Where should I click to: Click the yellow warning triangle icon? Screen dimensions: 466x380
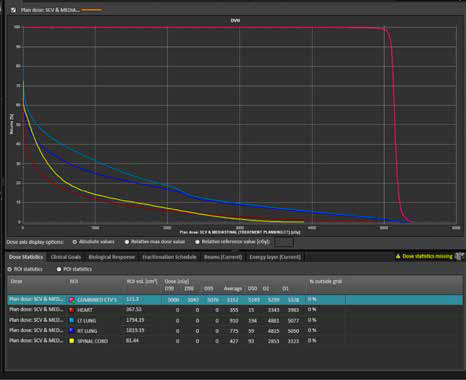398,256
